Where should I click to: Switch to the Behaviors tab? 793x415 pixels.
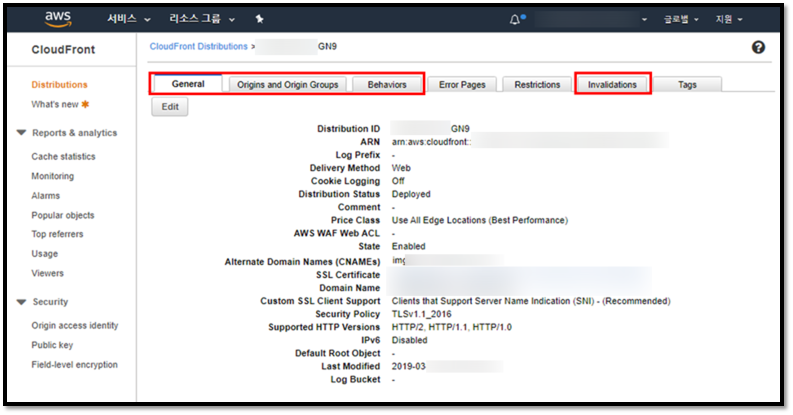click(x=387, y=84)
